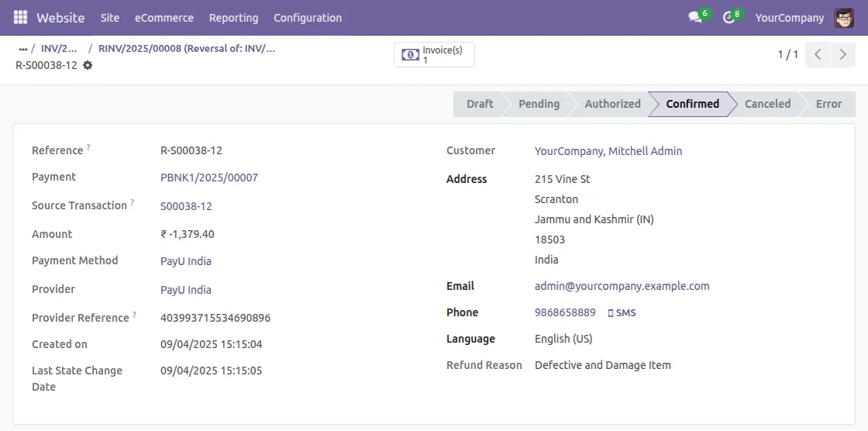The image size is (868, 431).
Task: Open the apps grid menu icon
Action: (20, 17)
